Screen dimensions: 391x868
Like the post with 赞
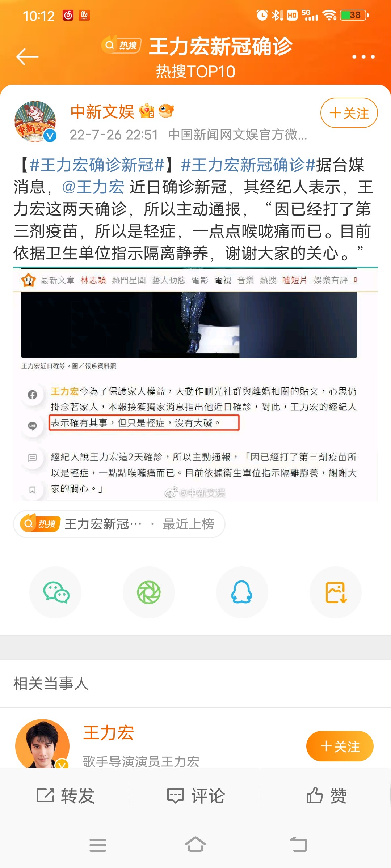327,796
